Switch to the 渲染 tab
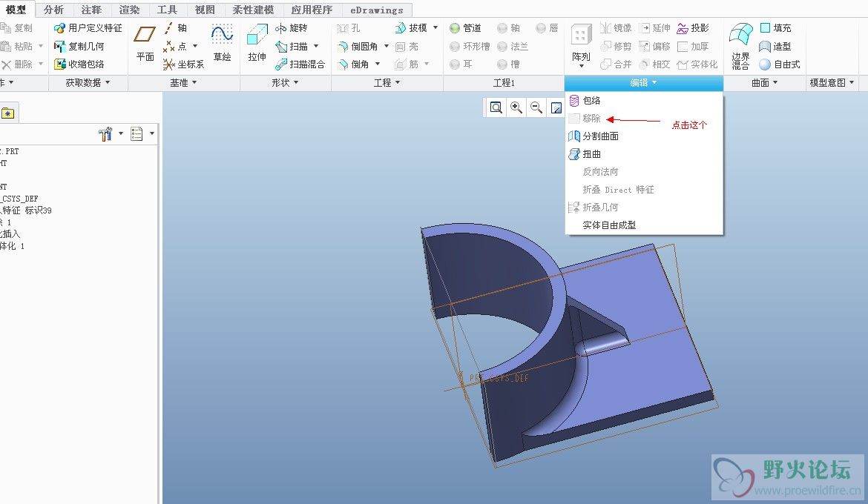868x504 pixels. coord(129,10)
